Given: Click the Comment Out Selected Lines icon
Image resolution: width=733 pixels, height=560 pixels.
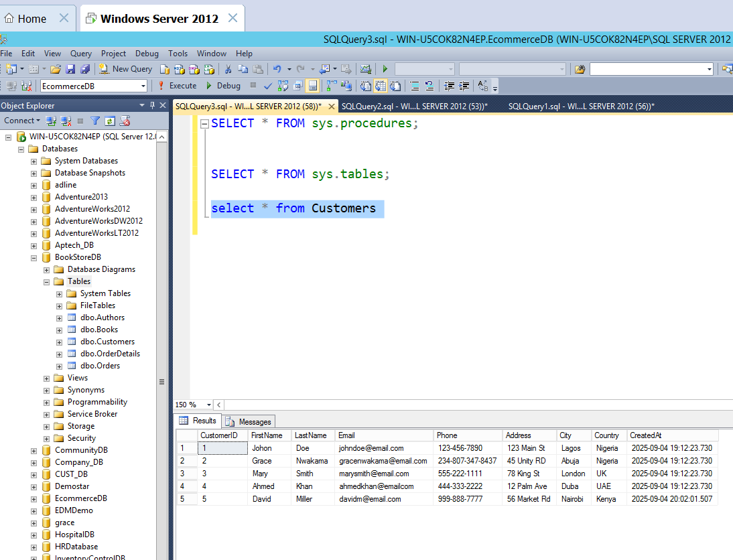Looking at the screenshot, I should coord(415,86).
